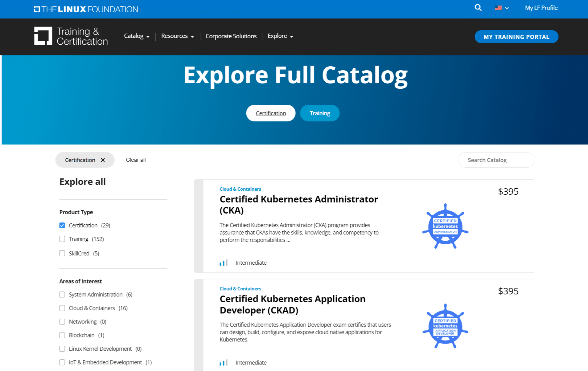Click the CKAD Kubernetes badge image
The image size is (588, 371).
445,326
